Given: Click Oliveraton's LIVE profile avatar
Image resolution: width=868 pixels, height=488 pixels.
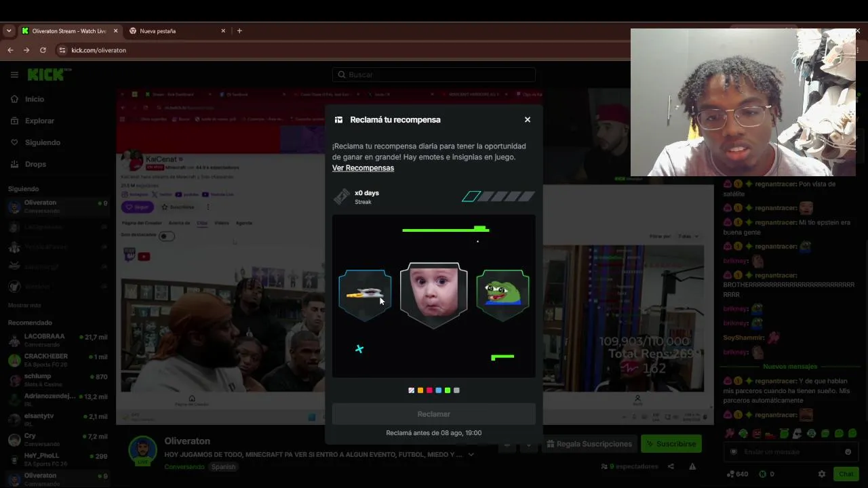Looking at the screenshot, I should (143, 451).
